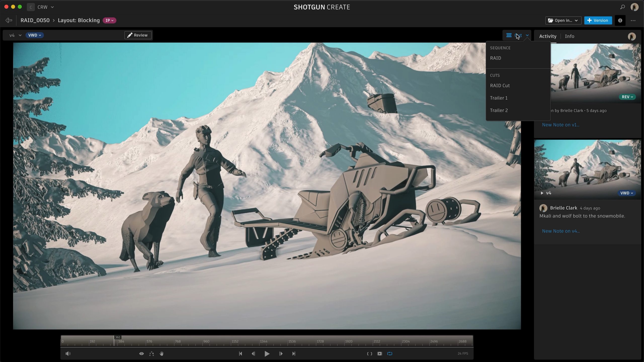Click the dots pattern icon in playbar
Viewport: 644px width, 362px height.
[x=151, y=353]
